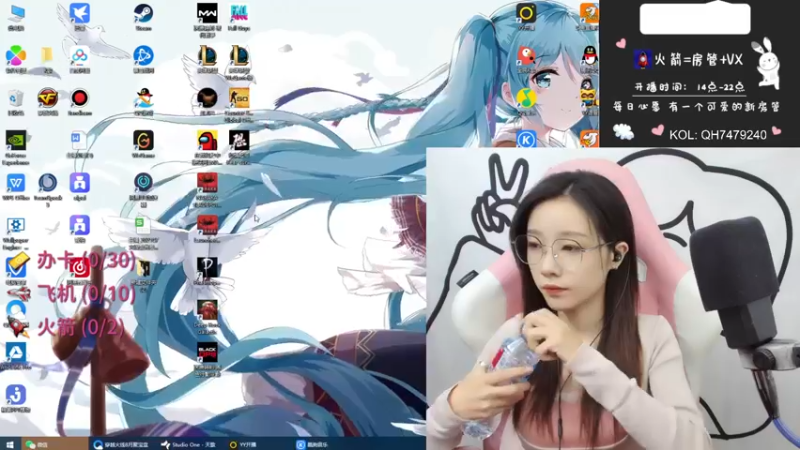
Task: Open the blue round icon below Steam
Action: click(x=143, y=56)
